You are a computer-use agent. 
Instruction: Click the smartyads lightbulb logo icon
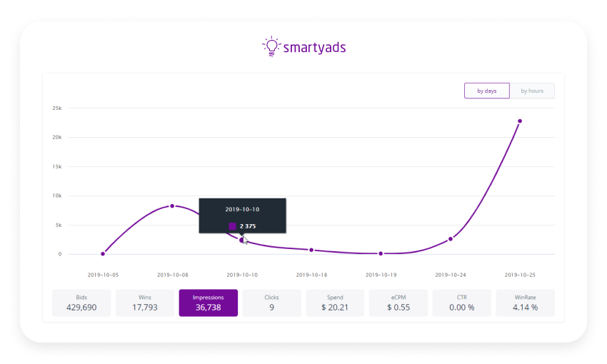point(271,46)
